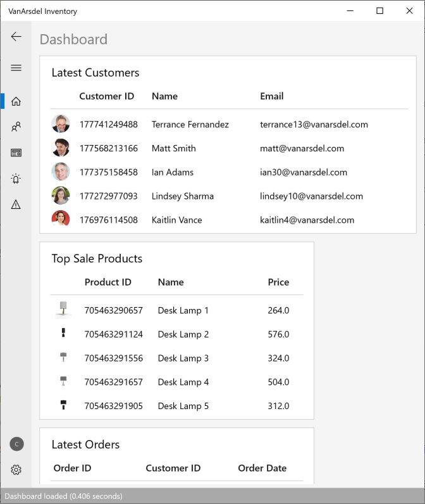
Task: Expand the hamburger navigation menu
Action: click(x=16, y=68)
